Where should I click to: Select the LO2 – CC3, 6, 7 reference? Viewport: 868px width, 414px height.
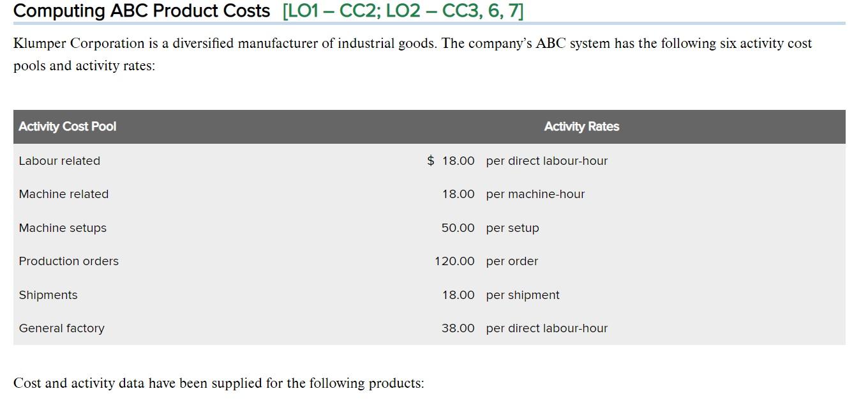(x=453, y=10)
